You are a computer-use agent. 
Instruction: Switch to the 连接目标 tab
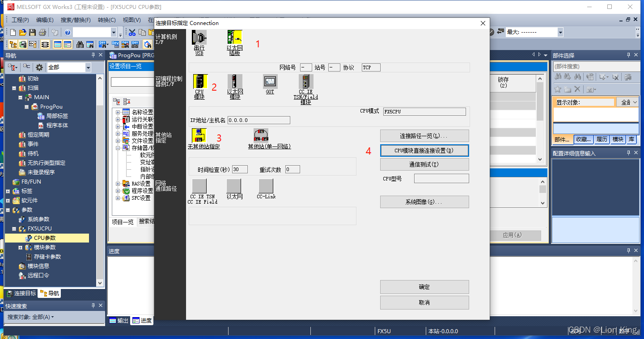[21, 293]
